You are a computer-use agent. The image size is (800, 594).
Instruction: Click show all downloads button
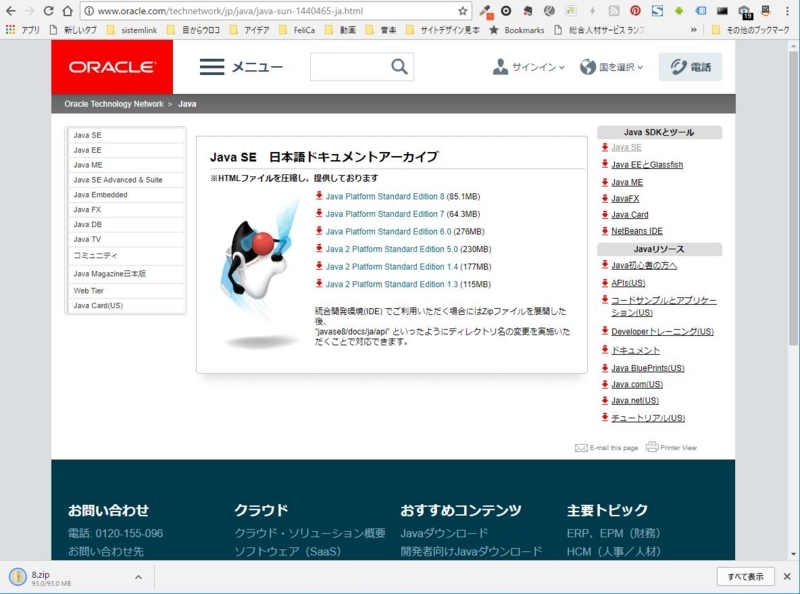pos(745,577)
